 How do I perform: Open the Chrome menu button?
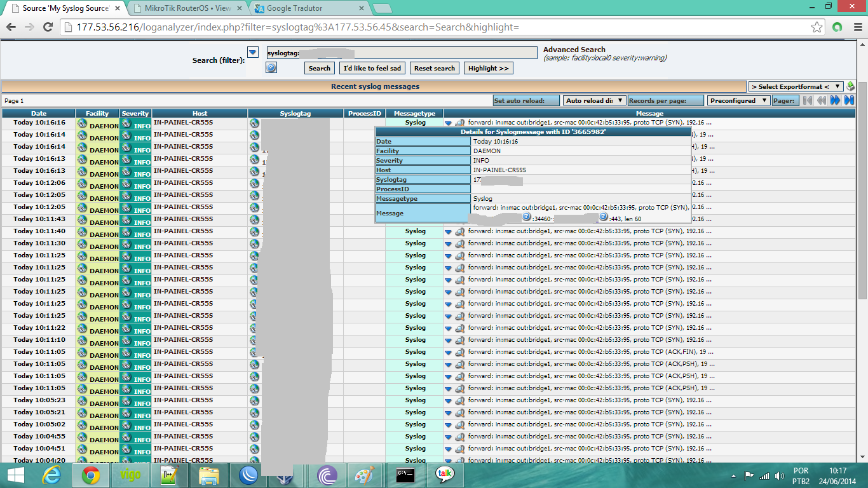click(856, 27)
